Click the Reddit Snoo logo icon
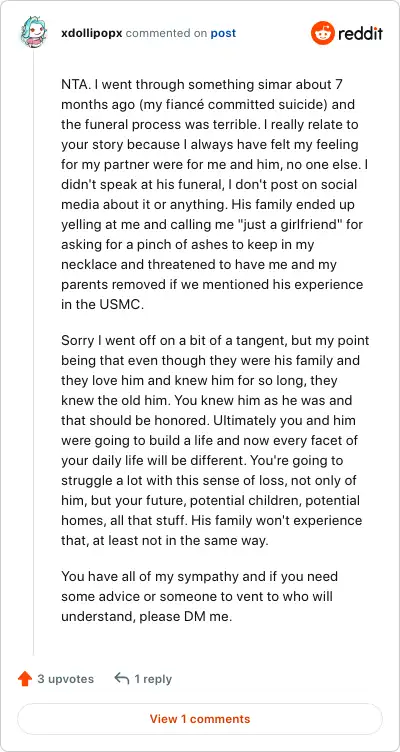The width and height of the screenshot is (400, 752). pos(322,34)
